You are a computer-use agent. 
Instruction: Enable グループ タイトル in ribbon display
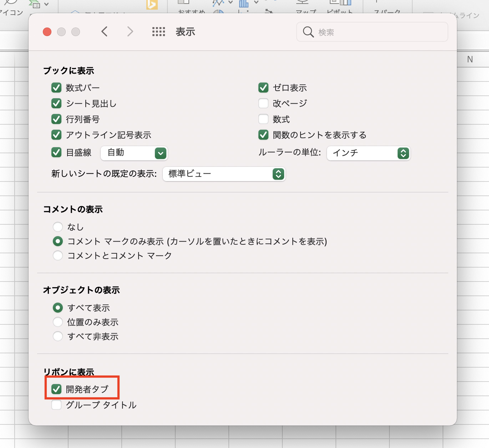[56, 405]
